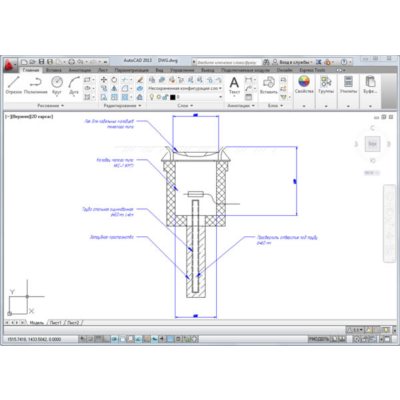
Task: Click the binoculars search icon
Action: pyautogui.click(x=266, y=62)
